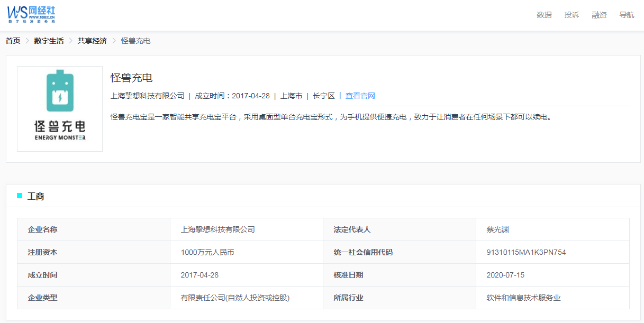Click the 2020-07-15 approval date cell
Viewport: 644px width, 323px height.
click(x=505, y=275)
